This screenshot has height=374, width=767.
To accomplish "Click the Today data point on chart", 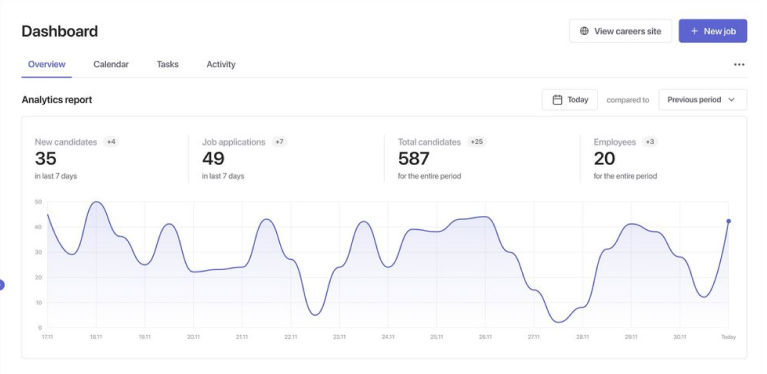I will (728, 221).
